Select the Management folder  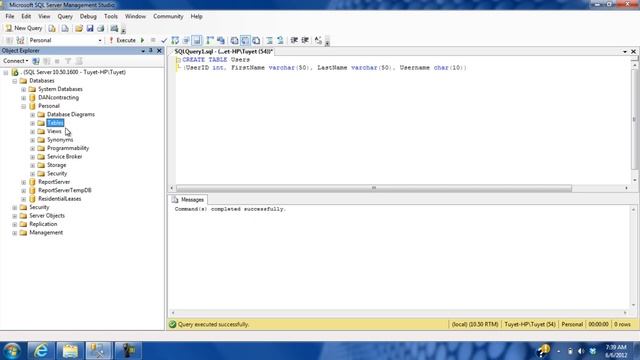[x=46, y=232]
